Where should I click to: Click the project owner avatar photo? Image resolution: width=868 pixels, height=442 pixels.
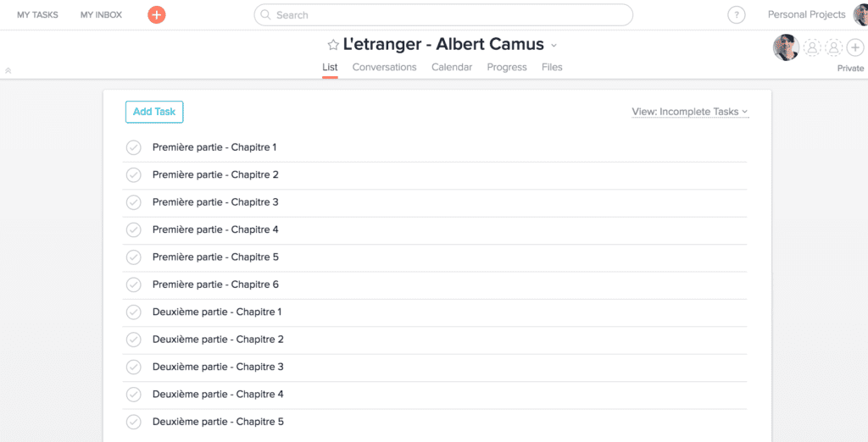[786, 47]
